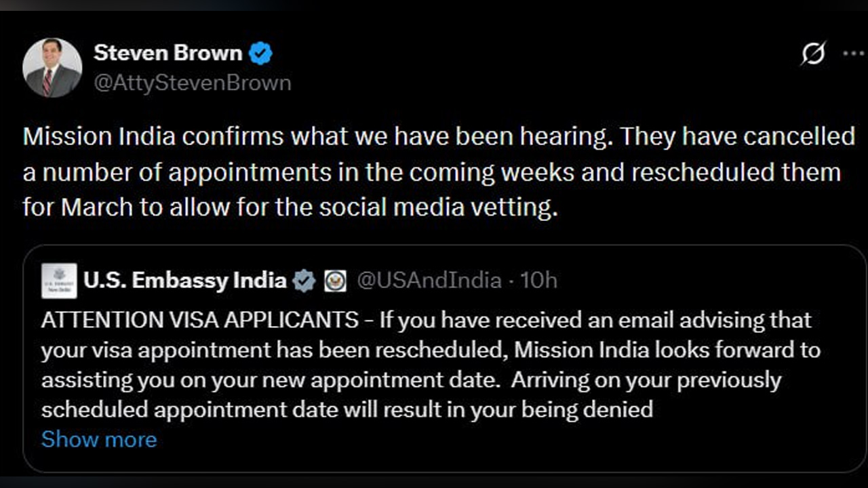This screenshot has width=868, height=488.
Task: Open the Steven Brown display name
Action: (167, 53)
